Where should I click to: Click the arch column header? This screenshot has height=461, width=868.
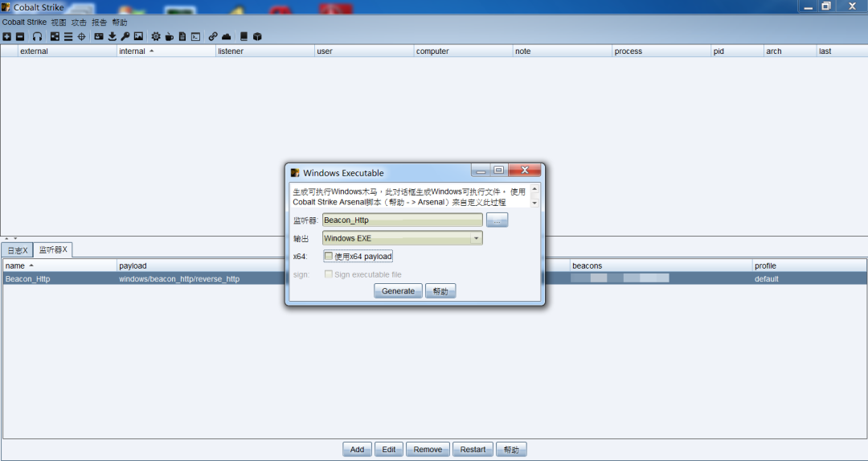[x=790, y=51]
